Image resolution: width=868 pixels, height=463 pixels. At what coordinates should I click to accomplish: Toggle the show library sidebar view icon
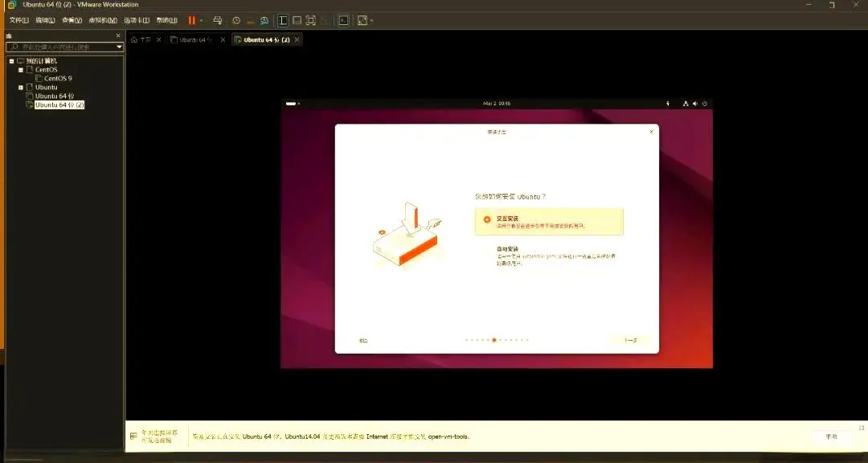pyautogui.click(x=283, y=20)
